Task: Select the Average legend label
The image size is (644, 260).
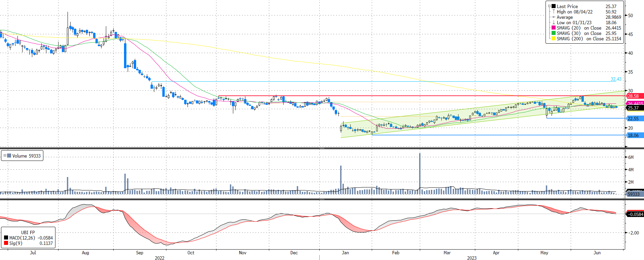Action: click(x=565, y=17)
